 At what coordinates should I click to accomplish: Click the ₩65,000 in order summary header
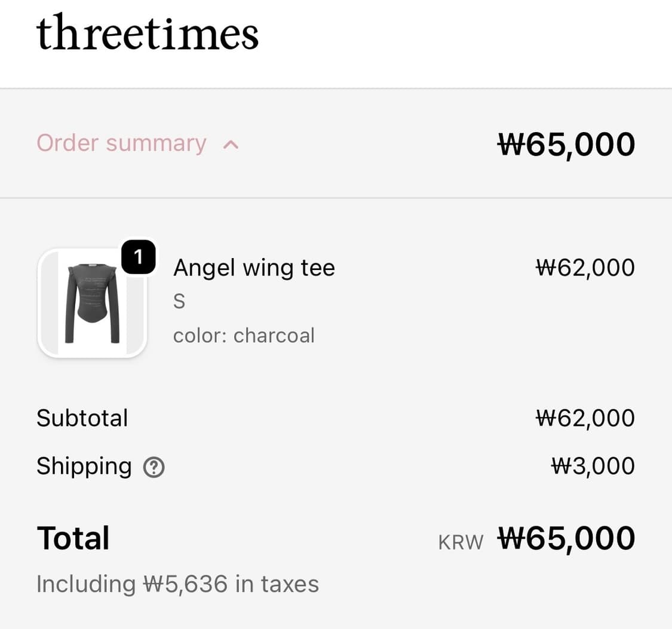566,144
